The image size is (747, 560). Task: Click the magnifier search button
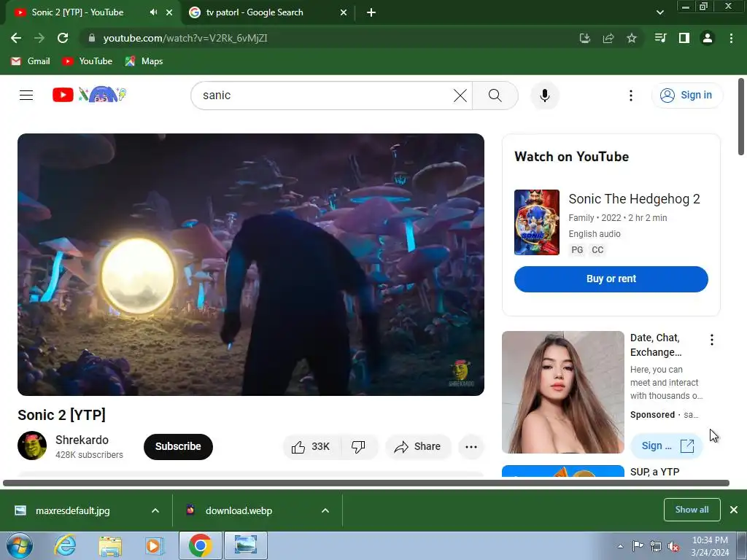(495, 96)
